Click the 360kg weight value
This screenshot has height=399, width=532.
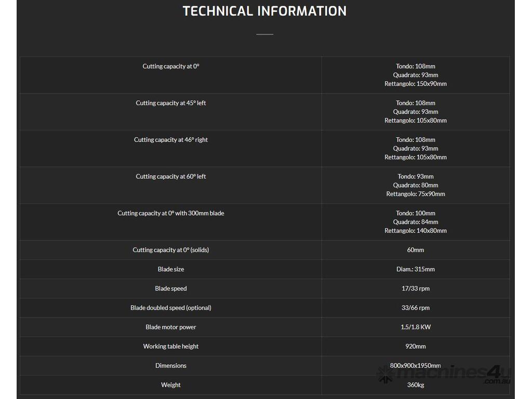click(x=416, y=385)
